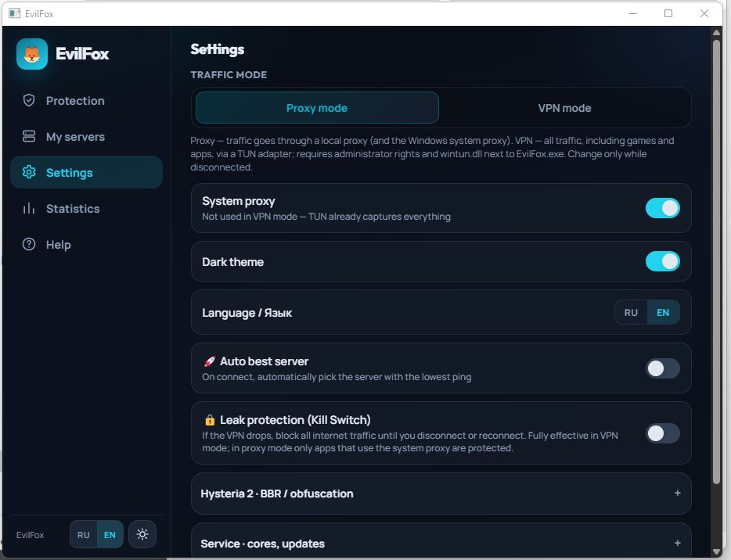Screen dimensions: 731x560
Task: Click the 'On connect, automatically pick' description
Action: [x=337, y=377]
